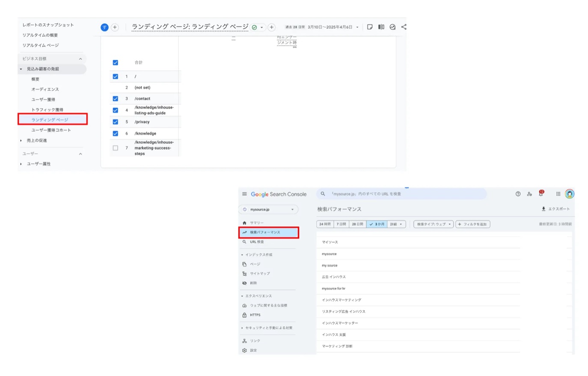This screenshot has width=588, height=376.
Task: Open the 詳細 date dropdown
Action: click(x=396, y=224)
